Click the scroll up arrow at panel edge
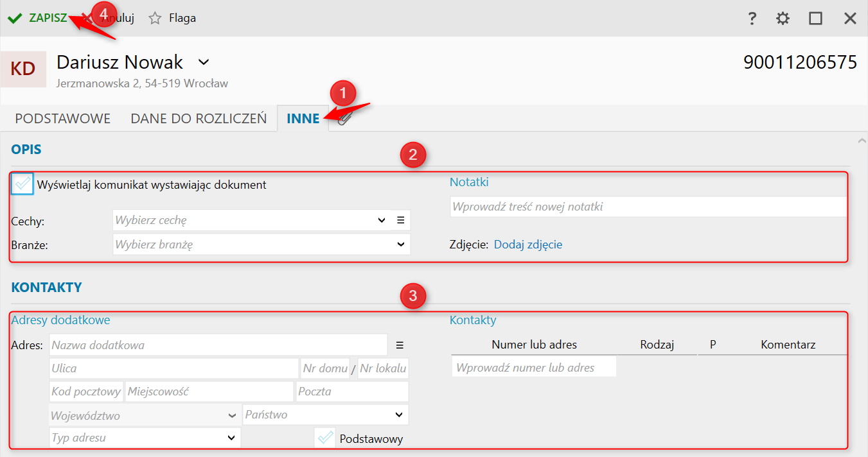The height and width of the screenshot is (457, 868). tap(862, 140)
